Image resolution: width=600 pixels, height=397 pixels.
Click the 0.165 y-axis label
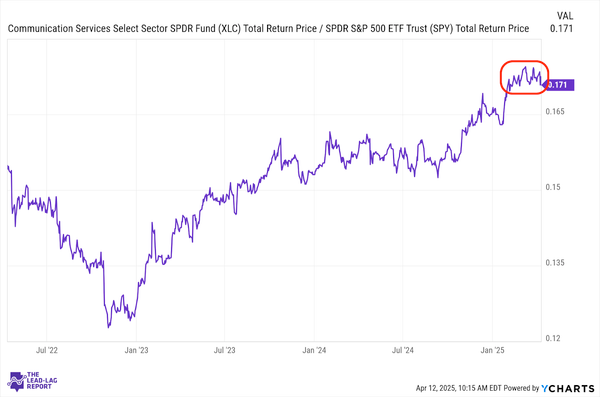(x=555, y=111)
